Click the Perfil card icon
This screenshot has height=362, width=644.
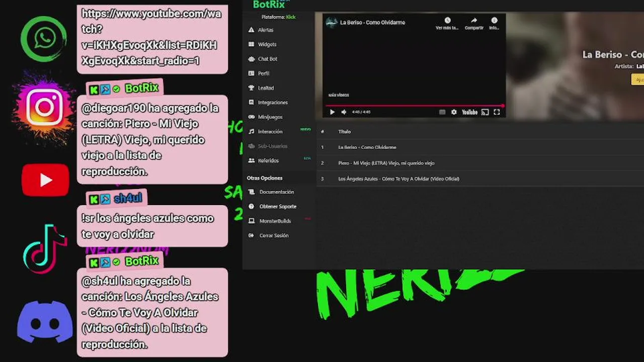coord(252,73)
